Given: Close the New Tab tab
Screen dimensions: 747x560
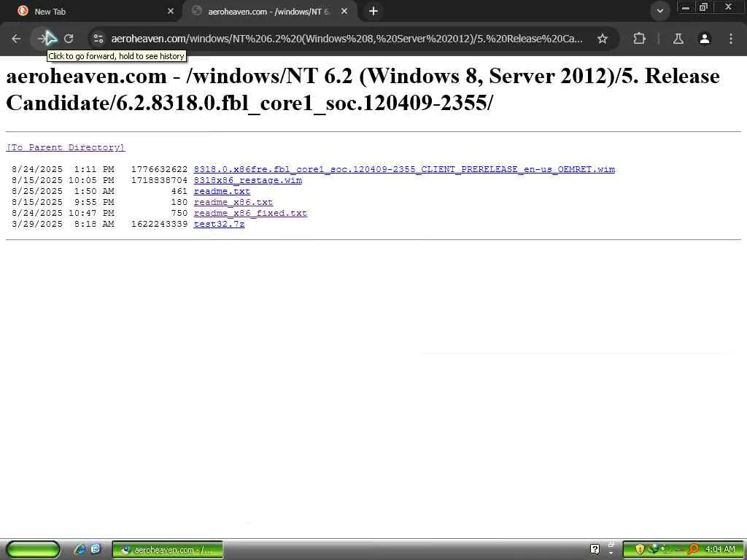Looking at the screenshot, I should click(x=171, y=11).
